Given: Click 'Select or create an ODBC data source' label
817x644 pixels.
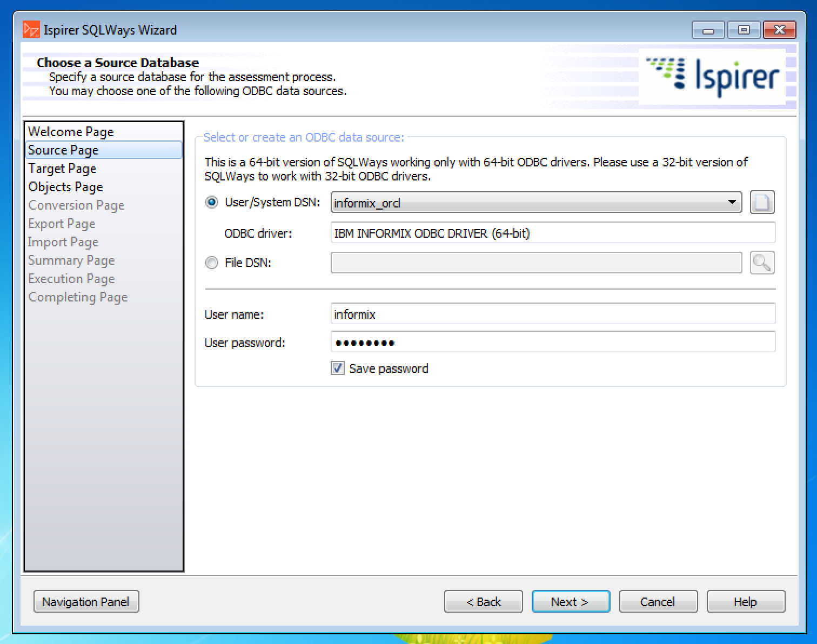Looking at the screenshot, I should click(304, 137).
